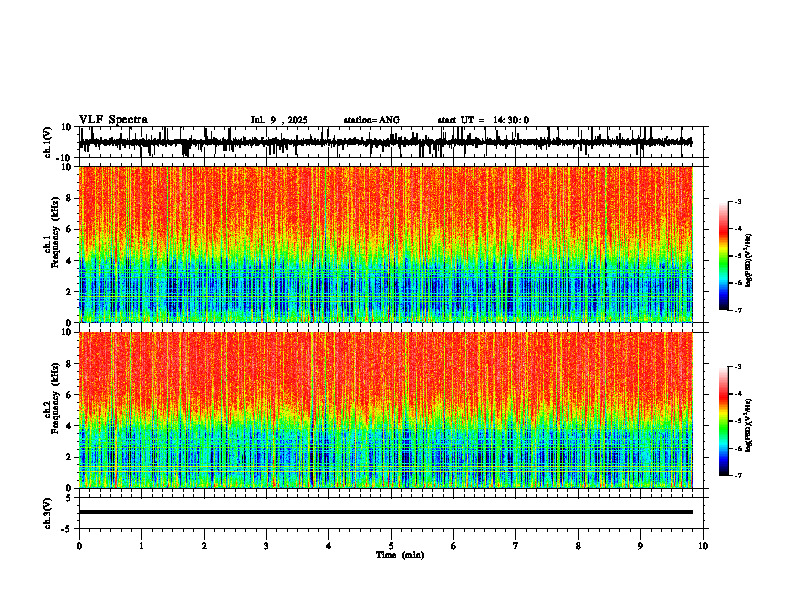Click the '-10' tick of ch.1(V) axis
The image size is (792, 612).
[x=65, y=158]
